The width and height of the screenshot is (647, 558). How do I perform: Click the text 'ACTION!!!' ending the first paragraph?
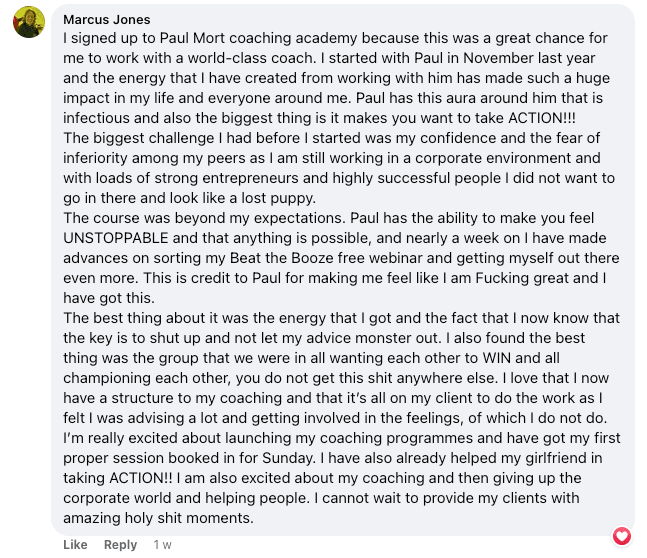[x=542, y=118]
